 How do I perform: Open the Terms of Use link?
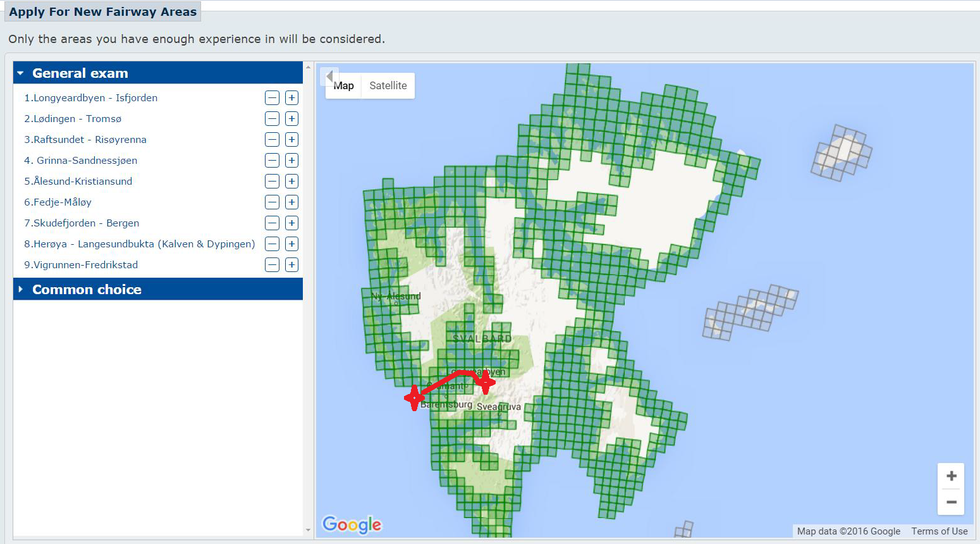click(x=939, y=531)
